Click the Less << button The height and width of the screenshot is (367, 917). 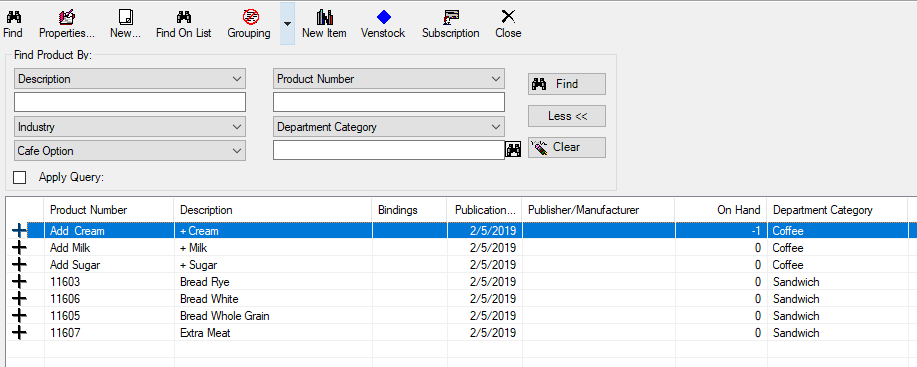coord(567,116)
